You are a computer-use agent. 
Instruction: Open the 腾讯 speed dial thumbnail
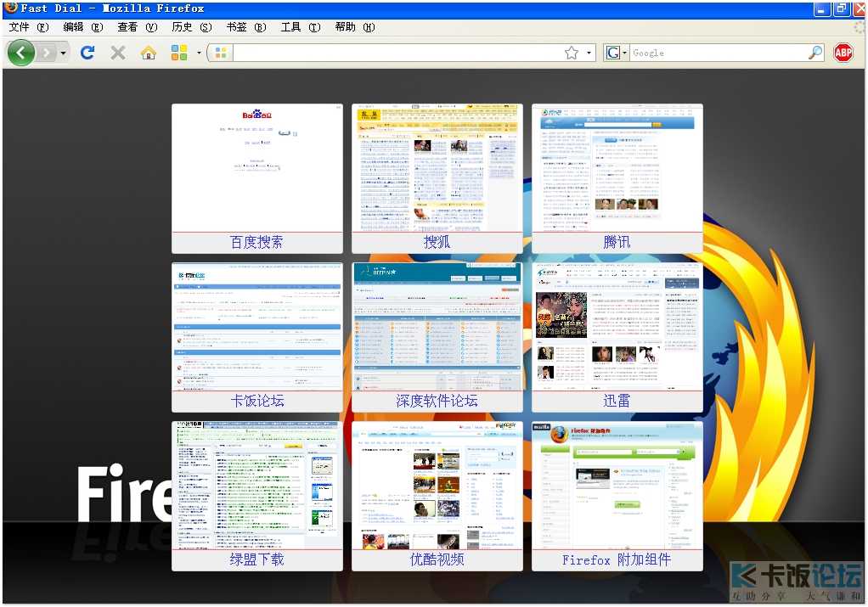pyautogui.click(x=617, y=167)
